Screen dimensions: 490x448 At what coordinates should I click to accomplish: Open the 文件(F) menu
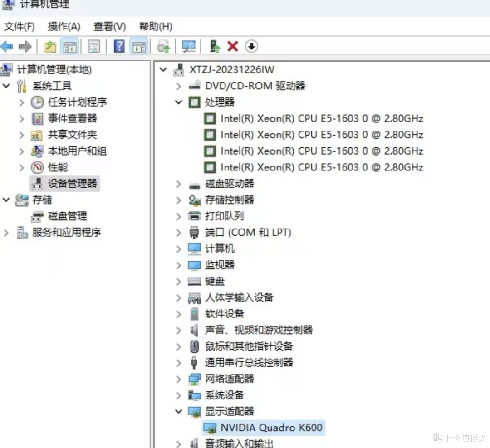click(19, 27)
